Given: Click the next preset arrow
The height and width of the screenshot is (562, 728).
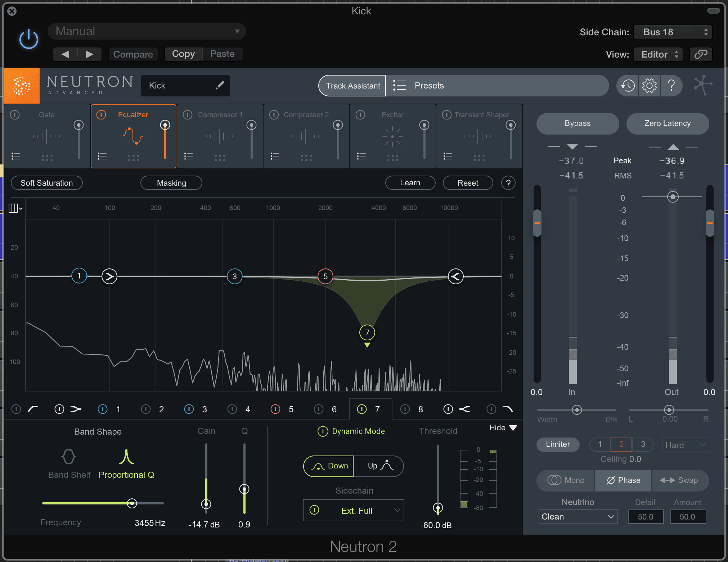Looking at the screenshot, I should click(89, 54).
